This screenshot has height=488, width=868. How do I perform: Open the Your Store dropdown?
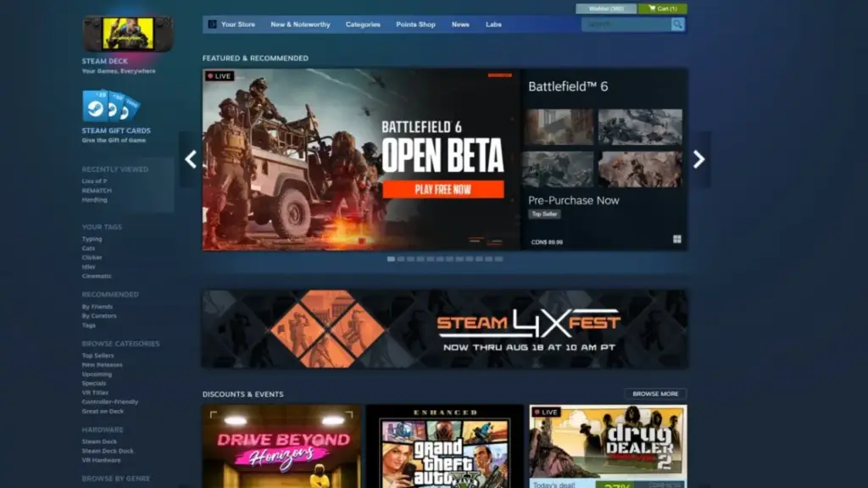[237, 25]
